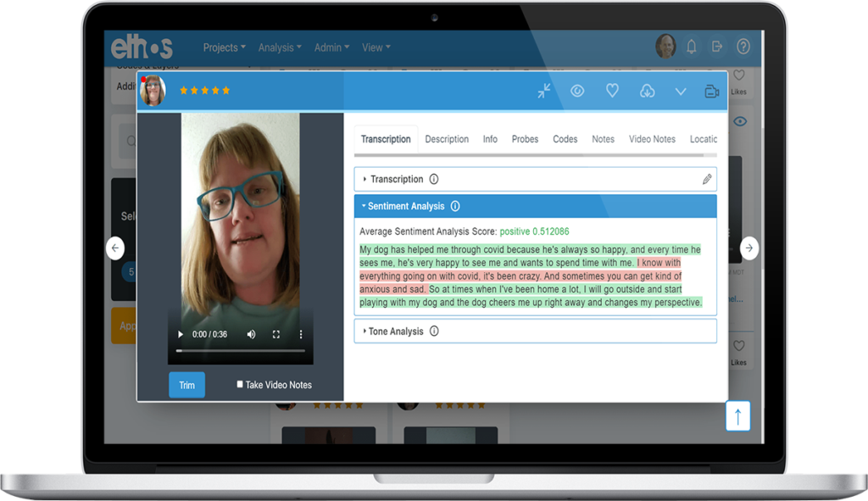
Task: Mute the video volume
Action: 251,334
